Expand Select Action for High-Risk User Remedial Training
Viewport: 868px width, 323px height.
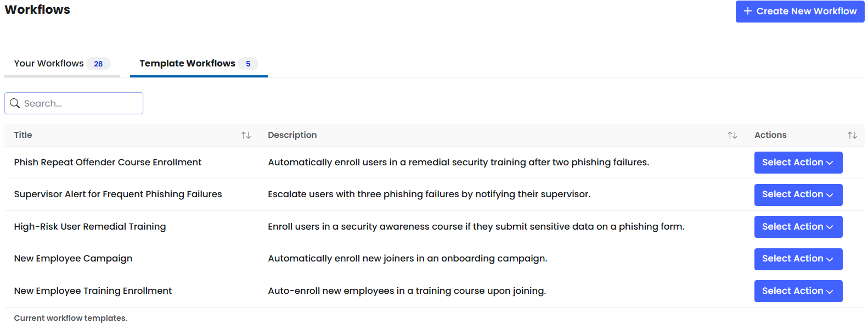click(798, 227)
